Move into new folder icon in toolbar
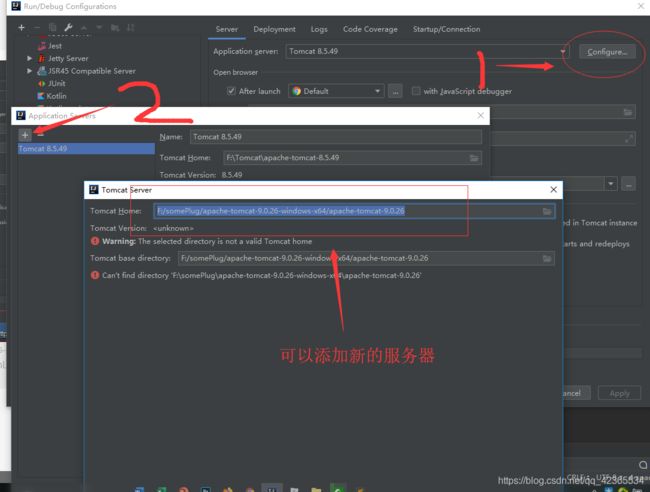This screenshot has width=650, height=492. click(115, 28)
